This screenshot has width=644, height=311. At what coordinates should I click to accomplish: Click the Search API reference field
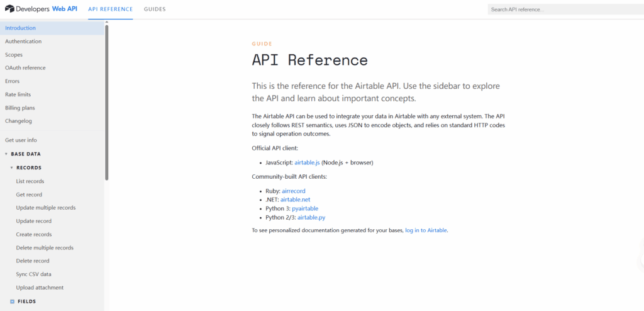565,9
